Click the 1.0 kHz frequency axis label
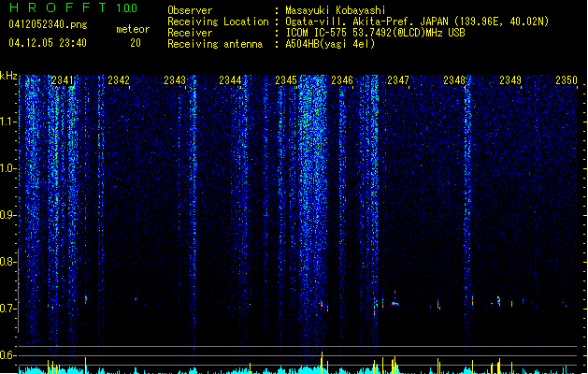Screen dimensions: 588x374 click(7, 168)
